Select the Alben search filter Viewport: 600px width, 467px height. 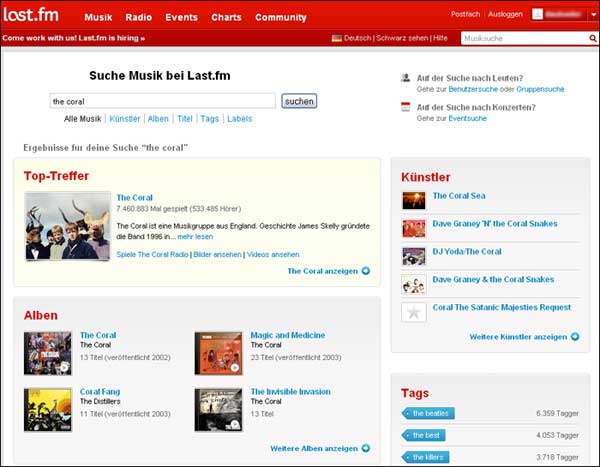pyautogui.click(x=158, y=119)
